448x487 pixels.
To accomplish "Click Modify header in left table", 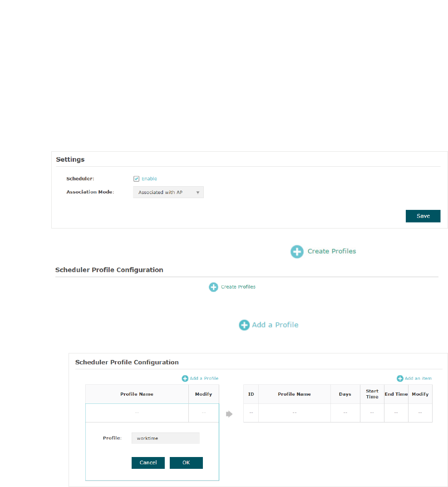I will tap(203, 394).
